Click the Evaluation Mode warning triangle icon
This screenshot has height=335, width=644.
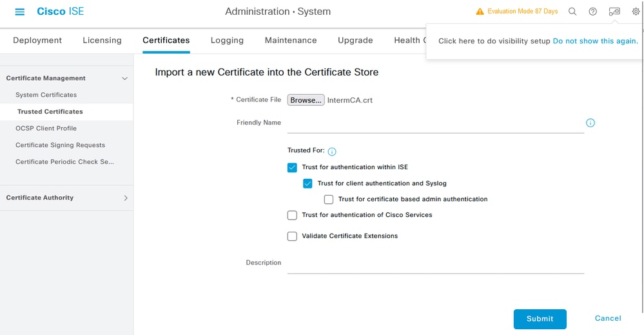pyautogui.click(x=480, y=12)
